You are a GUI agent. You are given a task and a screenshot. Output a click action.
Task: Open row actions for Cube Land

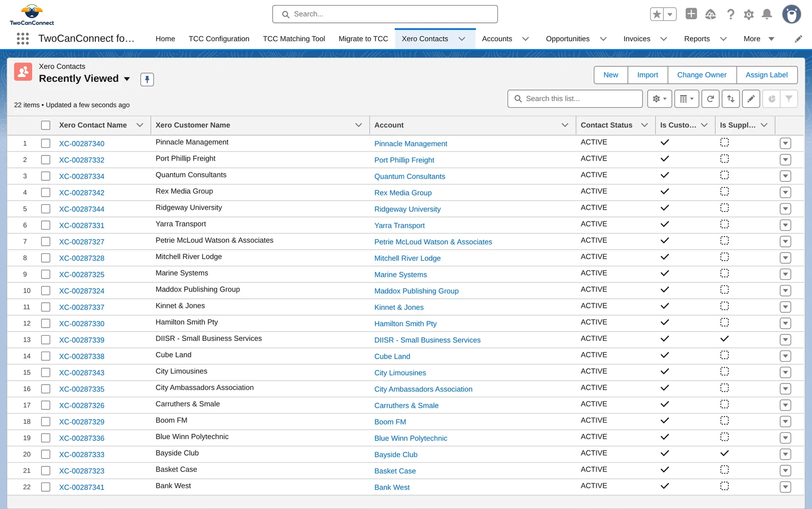point(786,356)
